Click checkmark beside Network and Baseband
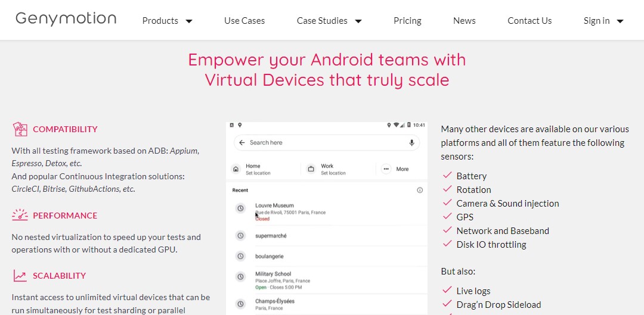This screenshot has height=315, width=644. pos(447,230)
